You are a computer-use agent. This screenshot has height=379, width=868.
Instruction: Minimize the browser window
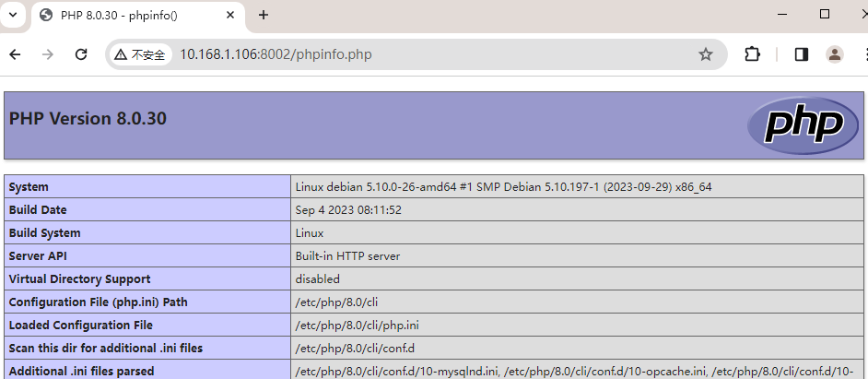pyautogui.click(x=782, y=15)
